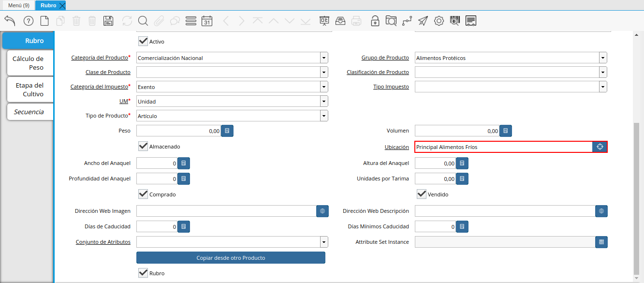
Task: Click the refresh arrows icon
Action: tap(127, 21)
